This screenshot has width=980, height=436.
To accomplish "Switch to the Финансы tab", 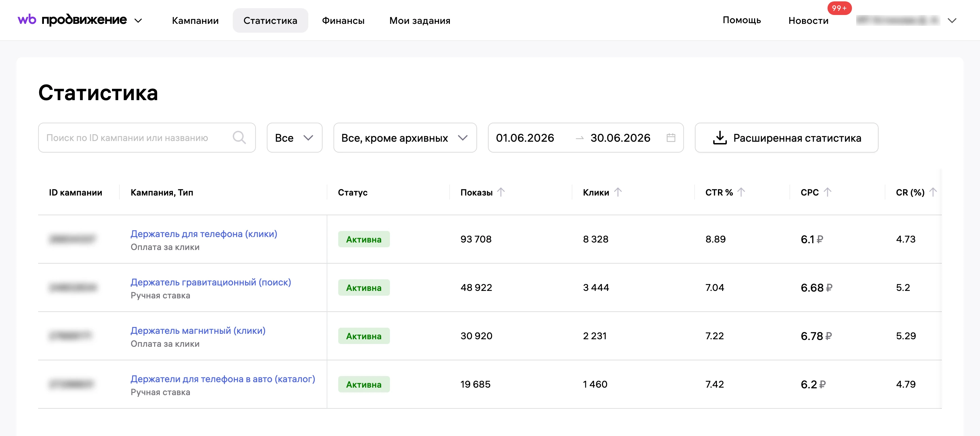I will (x=343, y=20).
